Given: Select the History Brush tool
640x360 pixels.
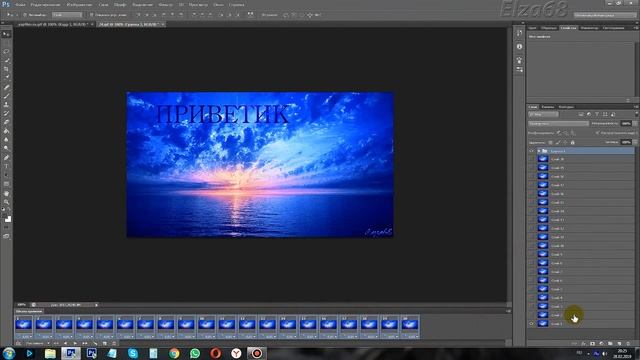Looking at the screenshot, I should (x=7, y=113).
